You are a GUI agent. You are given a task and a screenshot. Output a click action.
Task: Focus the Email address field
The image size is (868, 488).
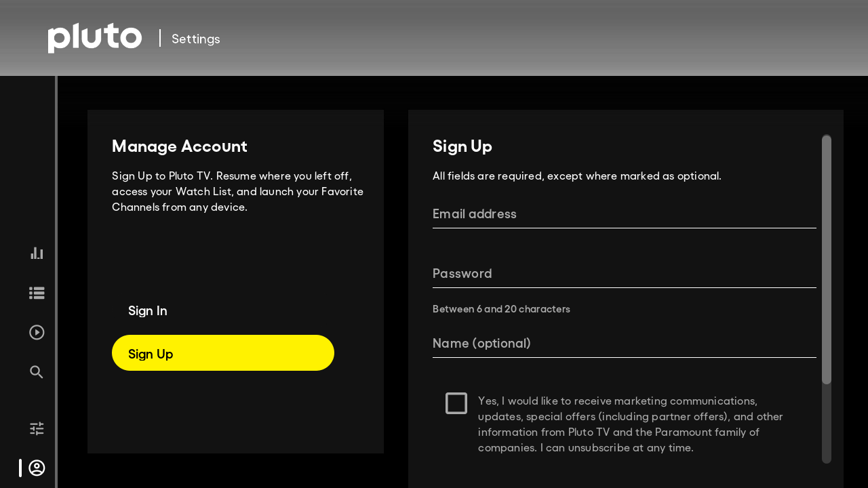click(624, 214)
